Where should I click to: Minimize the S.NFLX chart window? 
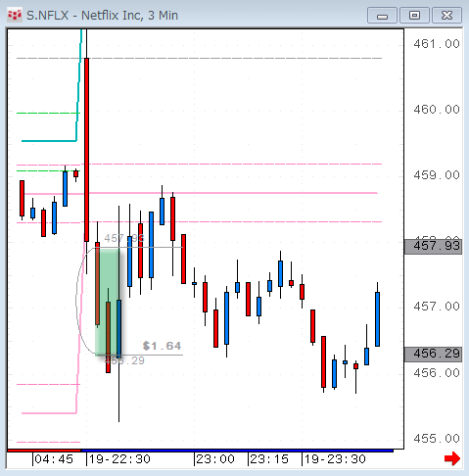[x=382, y=16]
